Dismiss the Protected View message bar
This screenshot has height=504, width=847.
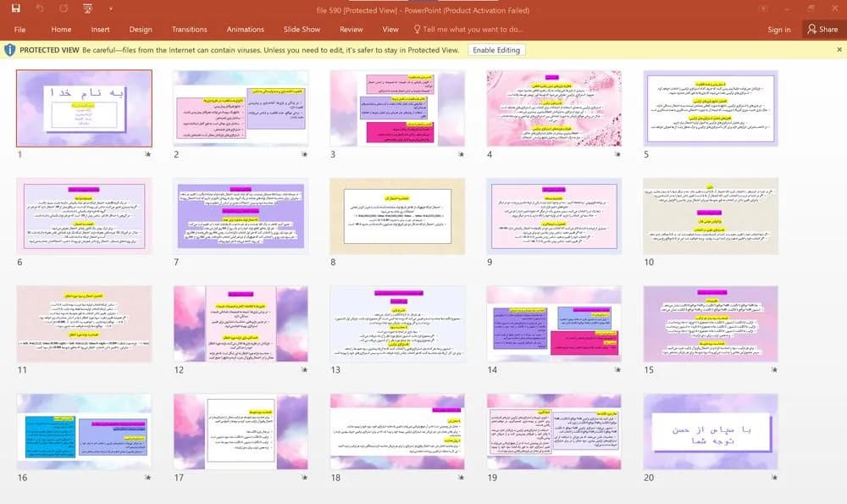[x=839, y=50]
